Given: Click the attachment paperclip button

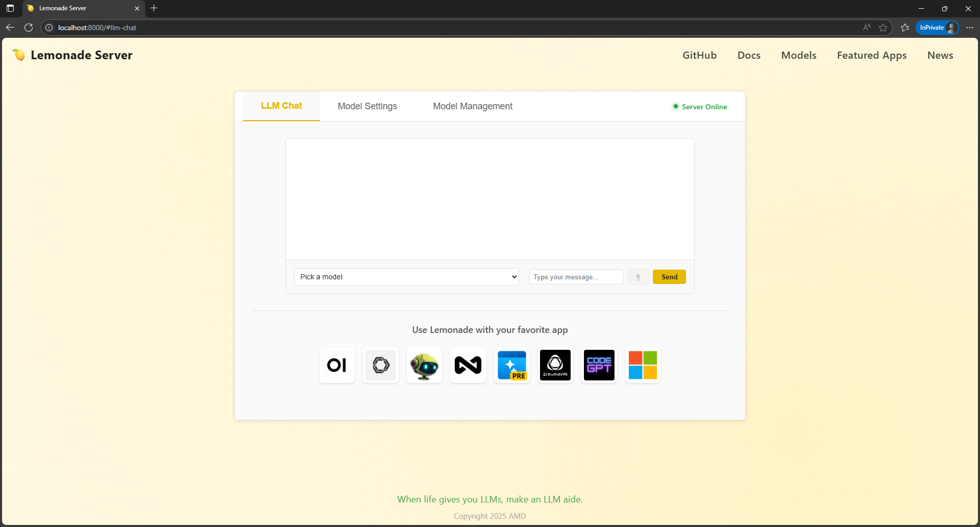Looking at the screenshot, I should [x=638, y=277].
